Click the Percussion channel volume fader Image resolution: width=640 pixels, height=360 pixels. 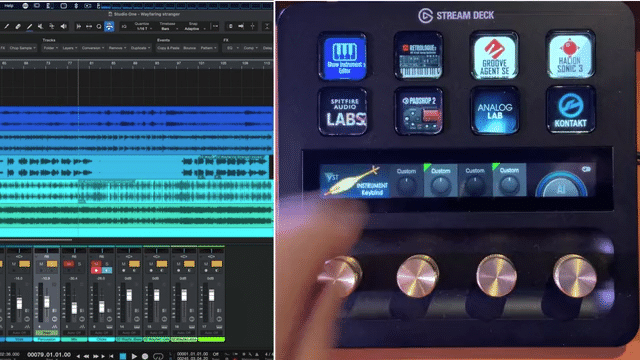point(47,302)
